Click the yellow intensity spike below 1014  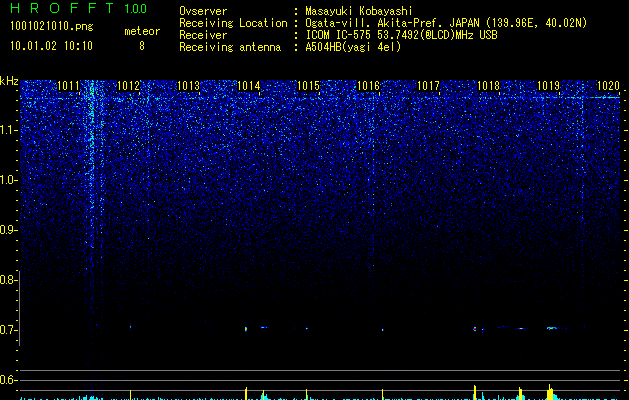[x=246, y=393]
